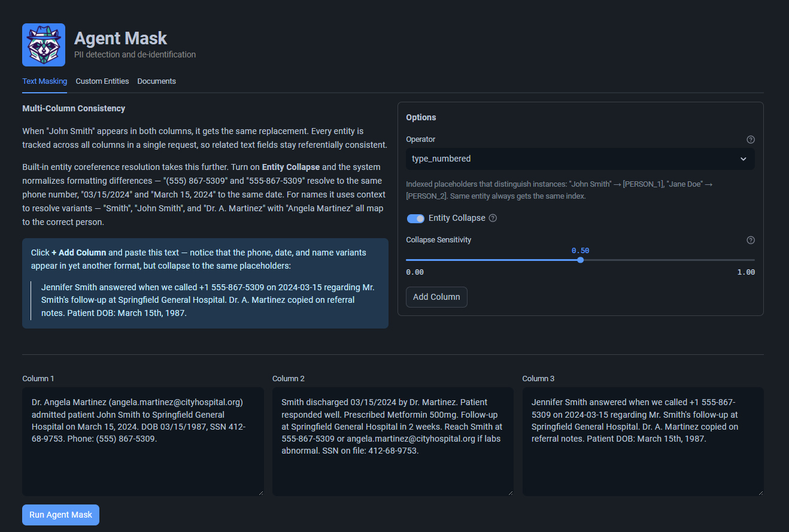Screen dimensions: 789x532
Task: Click the Agent Mask raccoon logo
Action: click(44, 45)
